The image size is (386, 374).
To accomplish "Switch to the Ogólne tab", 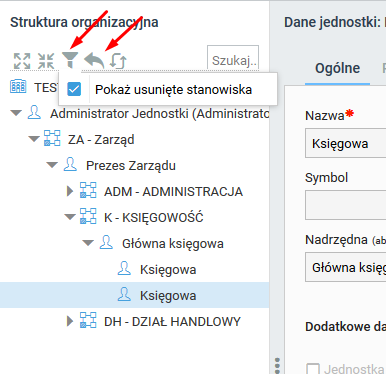I will click(337, 68).
